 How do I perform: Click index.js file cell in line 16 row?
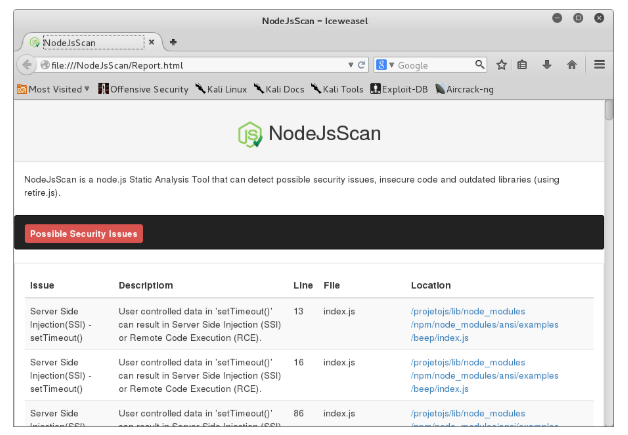pyautogui.click(x=339, y=362)
